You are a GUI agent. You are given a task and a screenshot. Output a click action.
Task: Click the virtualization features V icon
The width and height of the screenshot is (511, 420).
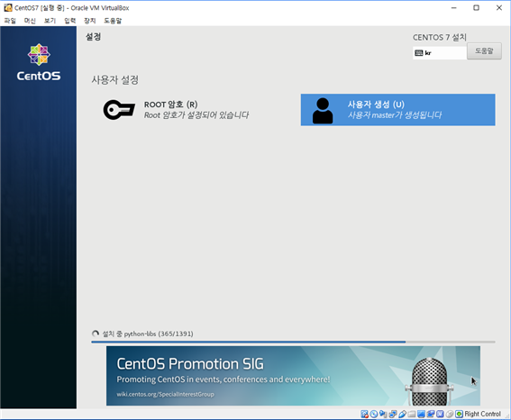coord(440,414)
